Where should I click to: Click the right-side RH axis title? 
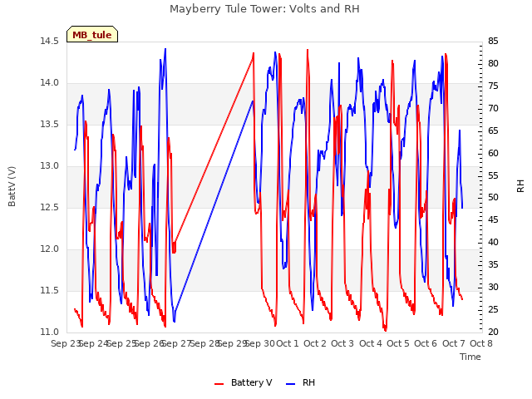click(520, 186)
